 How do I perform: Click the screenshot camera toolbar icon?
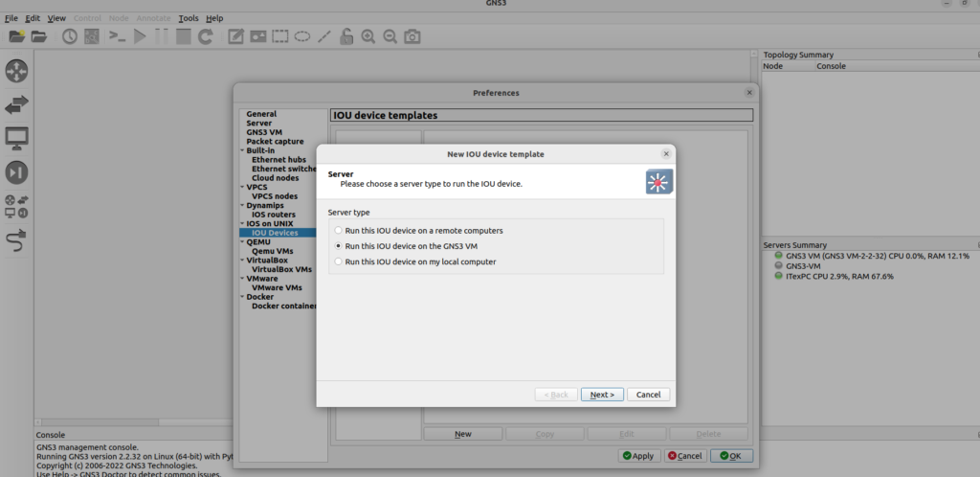(412, 37)
